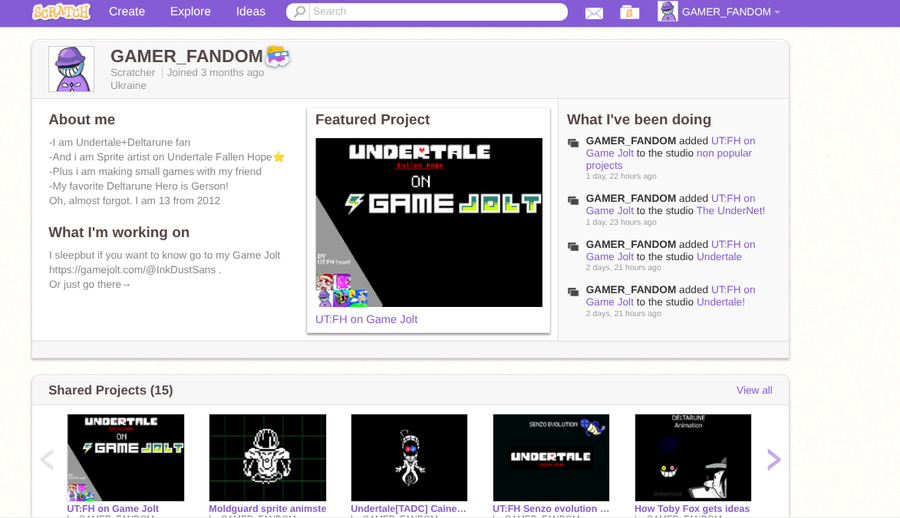The image size is (900, 518).
Task: Click the GAMER_FANDOM navbar avatar
Action: pyautogui.click(x=668, y=11)
